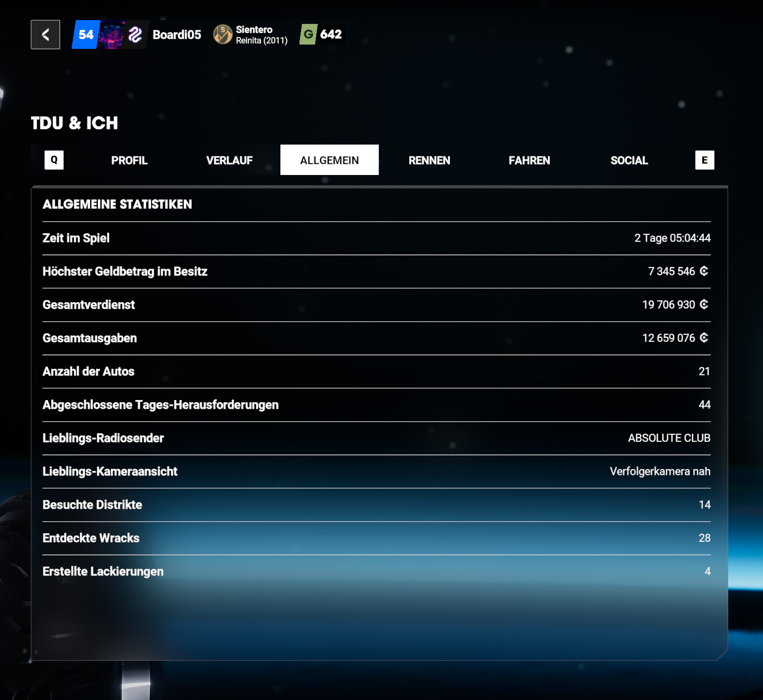Click the ALLGEMEINE STATISTIKEN header
Image resolution: width=763 pixels, height=700 pixels.
117,204
